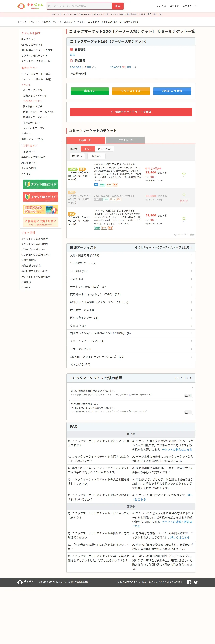Switch to 出品中 (2) tab
The width and height of the screenshot is (215, 644).
(x=86, y=140)
